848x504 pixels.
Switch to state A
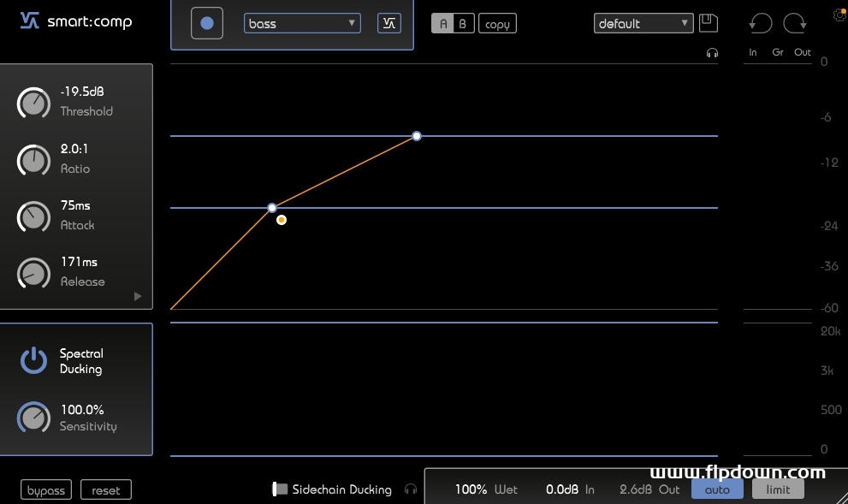(x=443, y=24)
